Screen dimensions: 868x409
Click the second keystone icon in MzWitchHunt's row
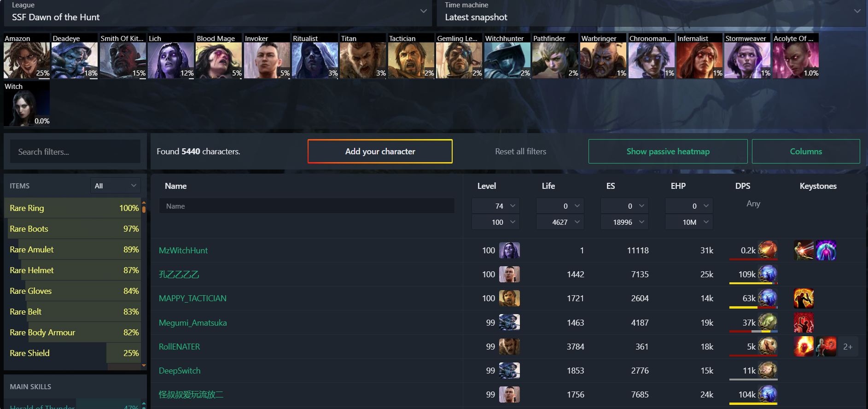tap(826, 250)
